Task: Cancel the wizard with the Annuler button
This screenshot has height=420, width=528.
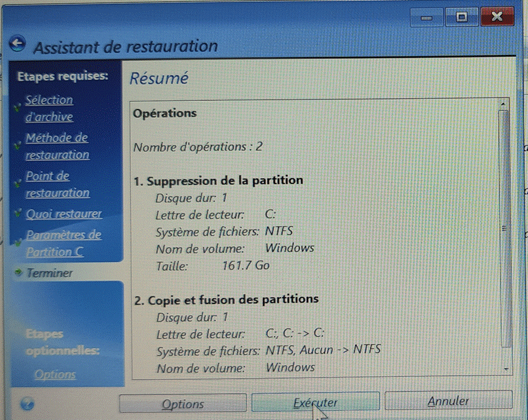Action: [448, 400]
